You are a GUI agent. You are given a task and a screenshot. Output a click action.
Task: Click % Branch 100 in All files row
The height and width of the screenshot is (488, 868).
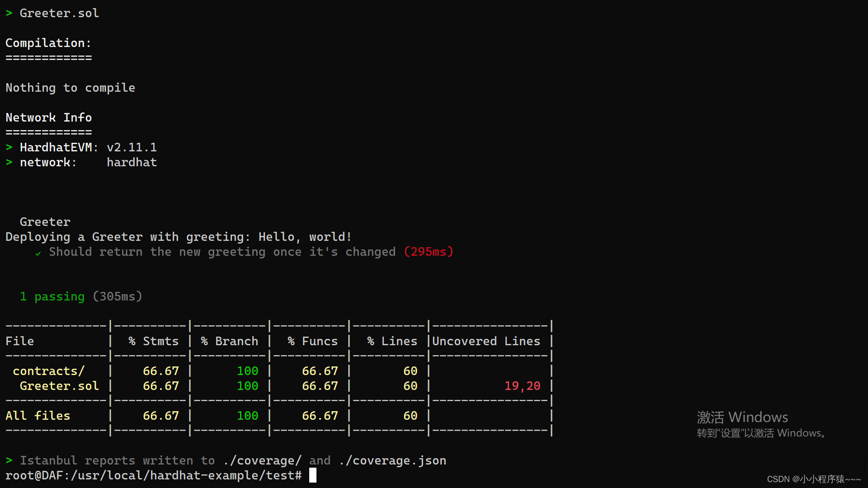click(247, 416)
